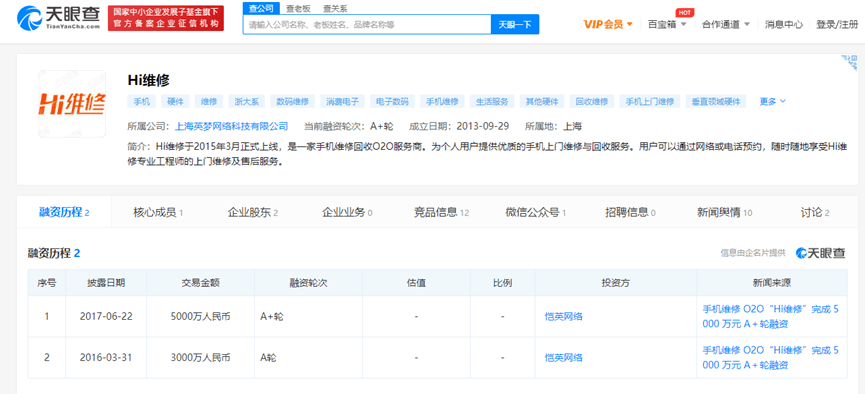
Task: Click the 手机维修 tag
Action: pyautogui.click(x=442, y=101)
